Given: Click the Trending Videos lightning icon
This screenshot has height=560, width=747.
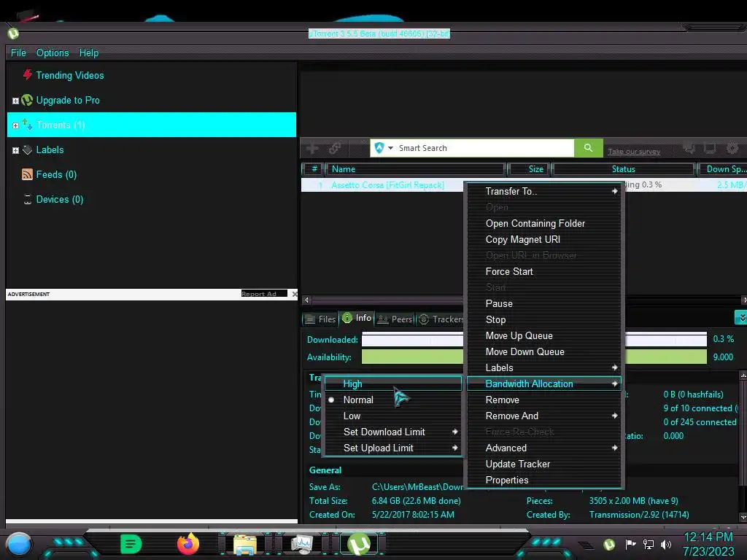Looking at the screenshot, I should (x=28, y=75).
